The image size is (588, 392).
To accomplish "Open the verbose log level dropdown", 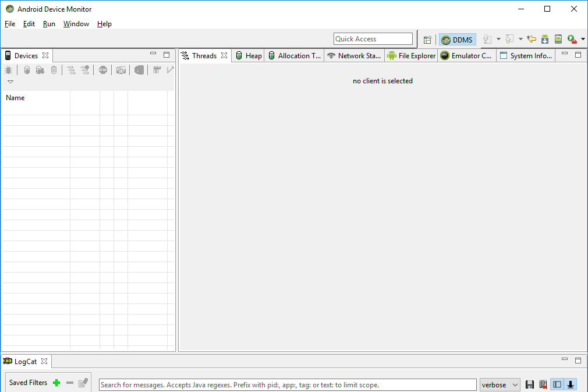I will [500, 385].
